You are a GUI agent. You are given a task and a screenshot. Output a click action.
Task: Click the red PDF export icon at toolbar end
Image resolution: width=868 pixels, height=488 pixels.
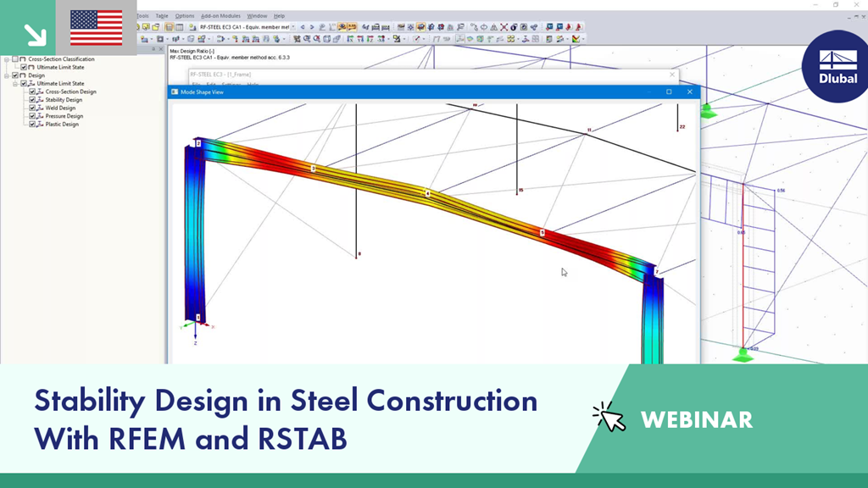coord(578,27)
